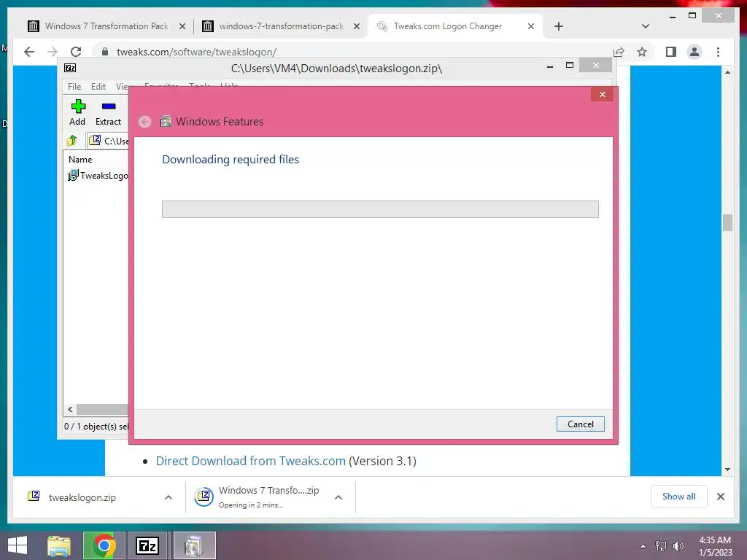Click the page scrollbar thumb
The width and height of the screenshot is (747, 560).
pyautogui.click(x=727, y=223)
